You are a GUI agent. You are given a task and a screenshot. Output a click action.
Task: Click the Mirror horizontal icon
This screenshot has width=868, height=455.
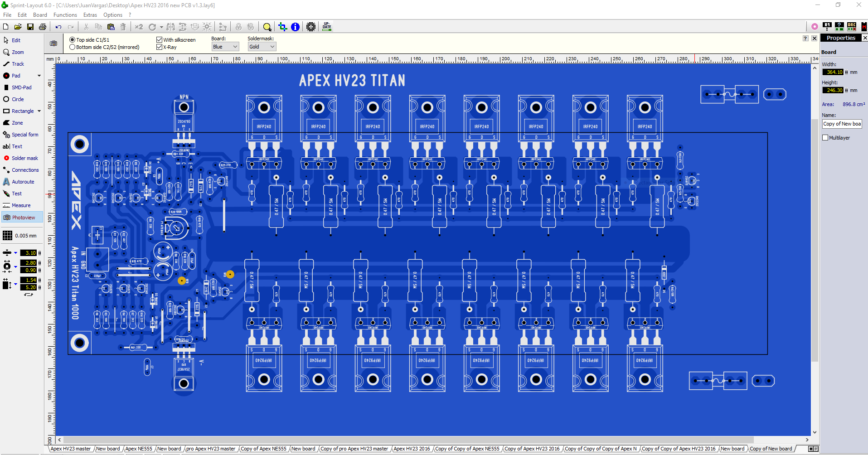click(x=170, y=27)
